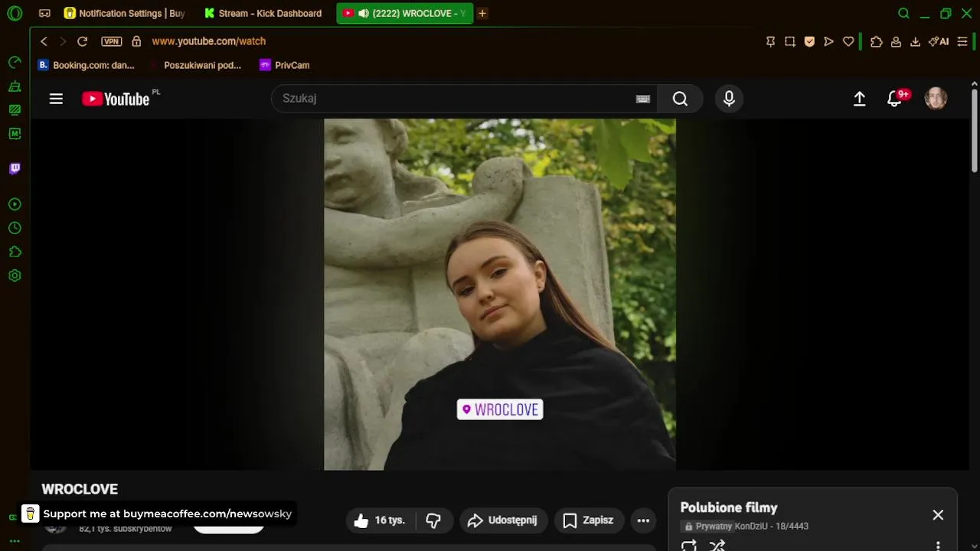Dislike the video
The image size is (980, 551).
[x=434, y=520]
